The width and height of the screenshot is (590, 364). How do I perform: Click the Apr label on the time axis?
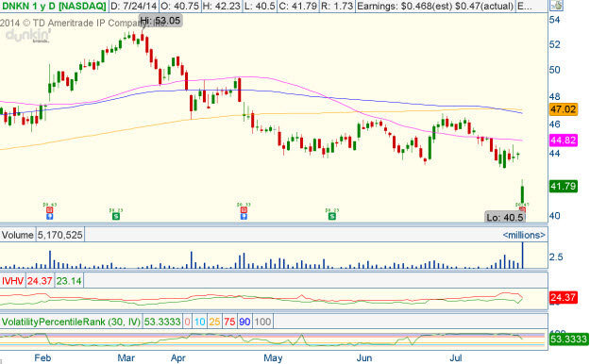point(178,357)
